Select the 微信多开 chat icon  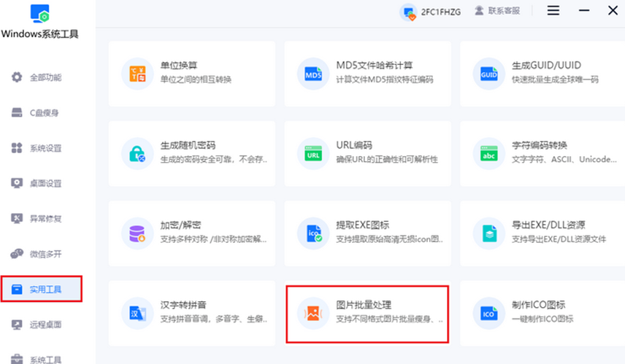[x=17, y=254]
